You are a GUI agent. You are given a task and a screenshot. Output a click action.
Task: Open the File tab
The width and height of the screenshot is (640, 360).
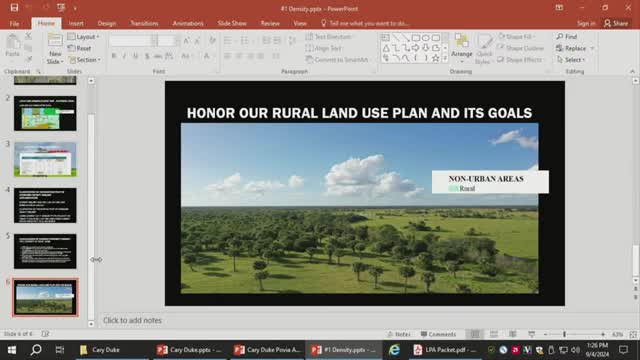[14, 23]
